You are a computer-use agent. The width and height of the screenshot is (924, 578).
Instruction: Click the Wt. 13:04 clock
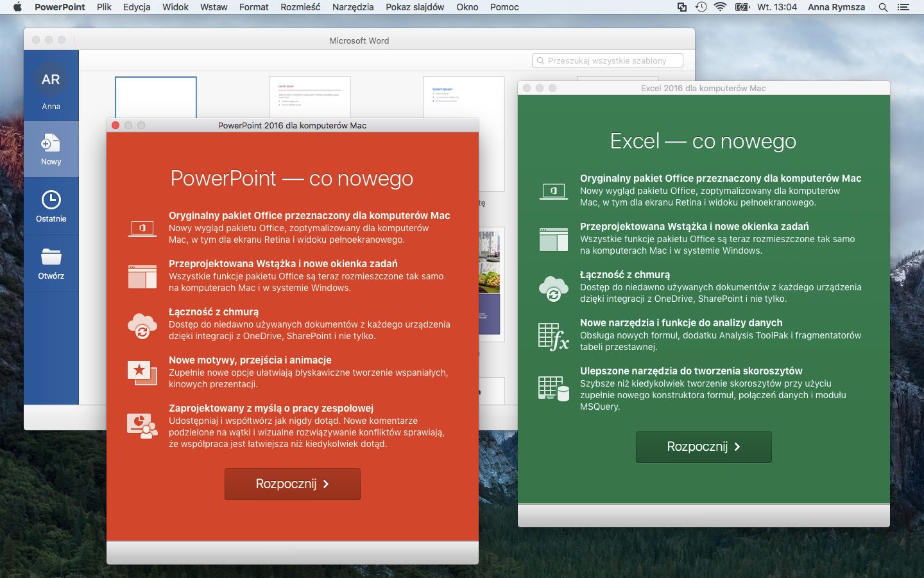[777, 7]
